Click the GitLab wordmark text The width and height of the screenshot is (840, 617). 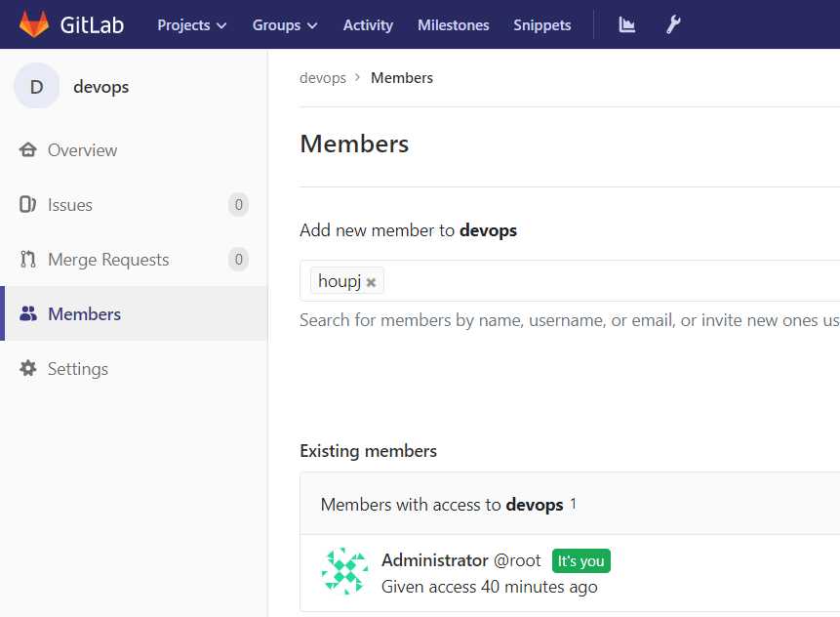tap(92, 25)
